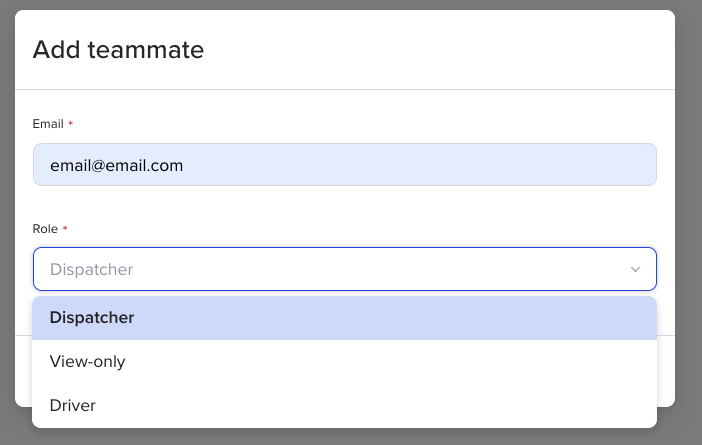Select Dispatcher from the role list
This screenshot has height=445, width=702.
coord(92,318)
